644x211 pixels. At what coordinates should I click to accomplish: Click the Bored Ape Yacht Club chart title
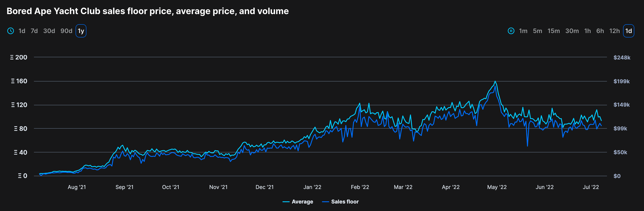[147, 11]
